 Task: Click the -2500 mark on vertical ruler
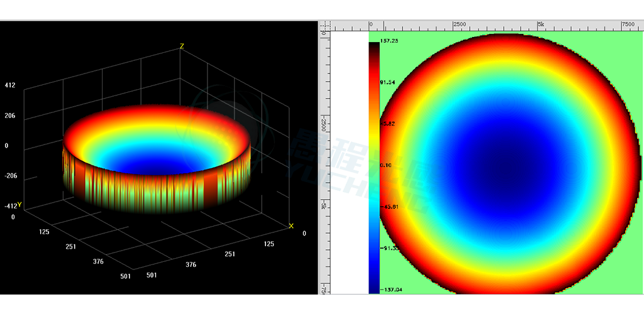324,123
